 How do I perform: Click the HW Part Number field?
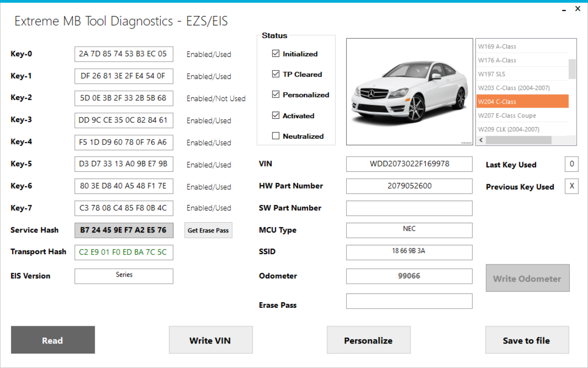pyautogui.click(x=409, y=186)
